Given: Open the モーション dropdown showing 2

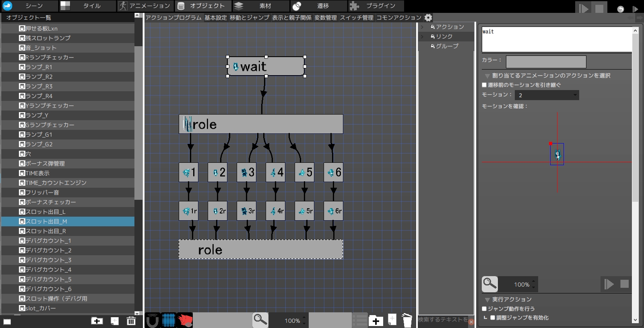Looking at the screenshot, I should click(547, 95).
